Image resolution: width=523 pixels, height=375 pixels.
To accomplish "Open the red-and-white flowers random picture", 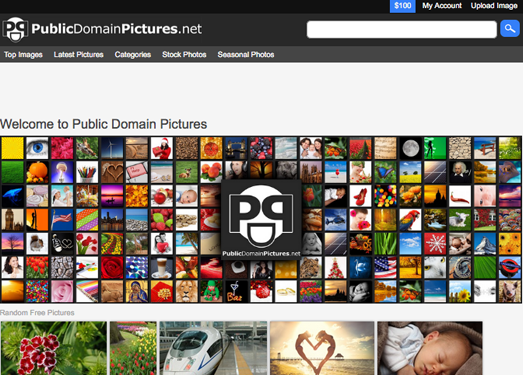I will (54, 348).
